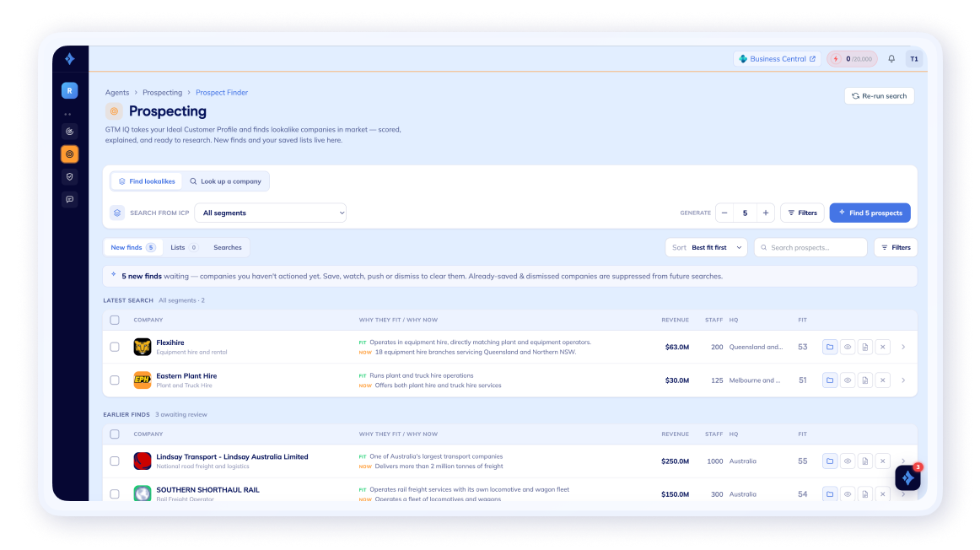Screen dimensions: 980x550
Task: Increase generate count with plus button
Action: [x=766, y=213]
